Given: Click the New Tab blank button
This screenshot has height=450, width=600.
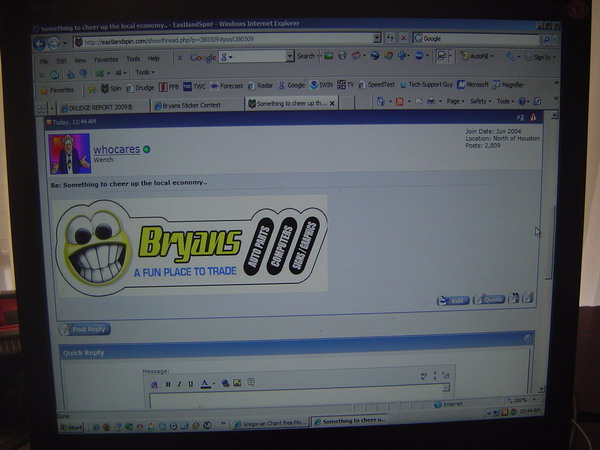Looking at the screenshot, I should pos(347,103).
